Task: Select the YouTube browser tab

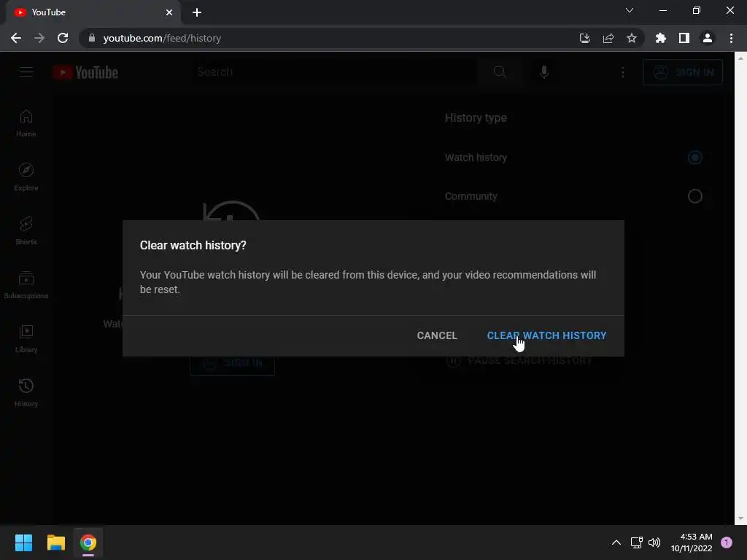Action: tap(93, 12)
